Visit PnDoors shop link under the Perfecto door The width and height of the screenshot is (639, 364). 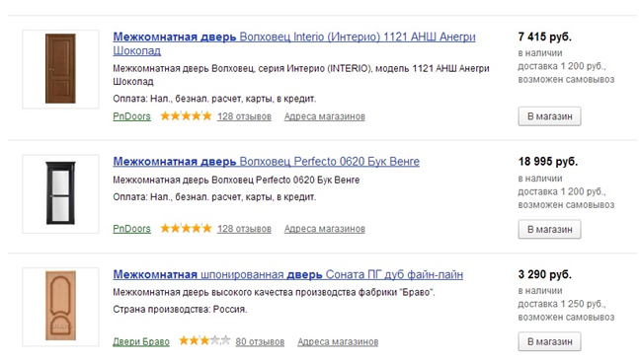(131, 229)
